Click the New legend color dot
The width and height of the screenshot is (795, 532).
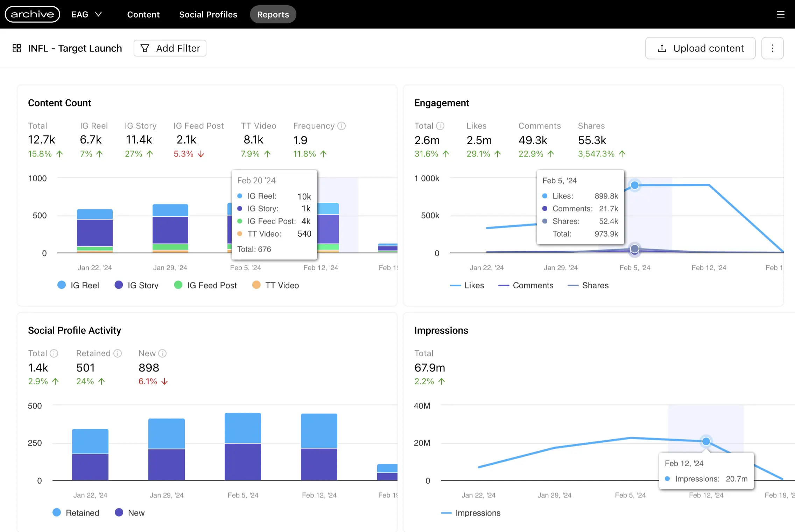point(119,512)
